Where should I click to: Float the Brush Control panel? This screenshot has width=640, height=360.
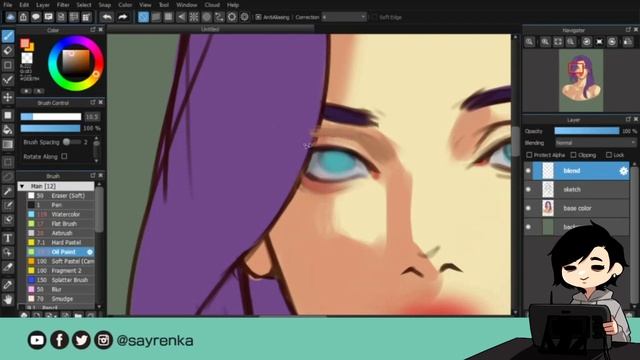point(93,102)
